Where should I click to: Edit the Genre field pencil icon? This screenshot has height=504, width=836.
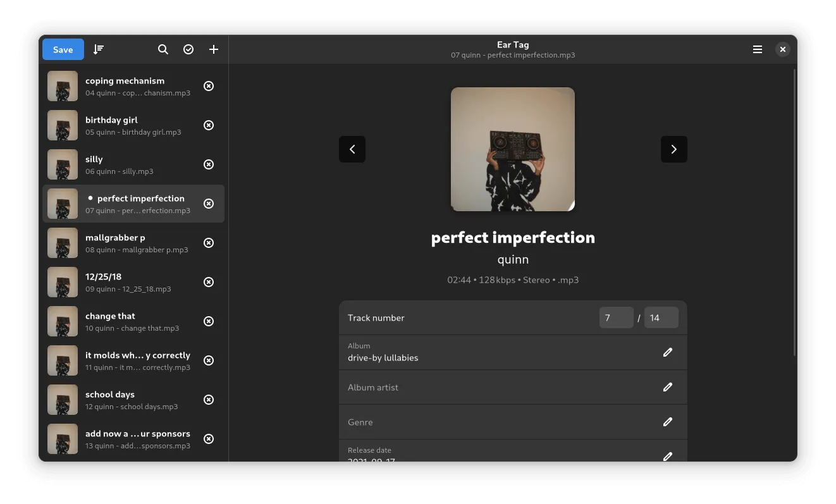tap(668, 422)
